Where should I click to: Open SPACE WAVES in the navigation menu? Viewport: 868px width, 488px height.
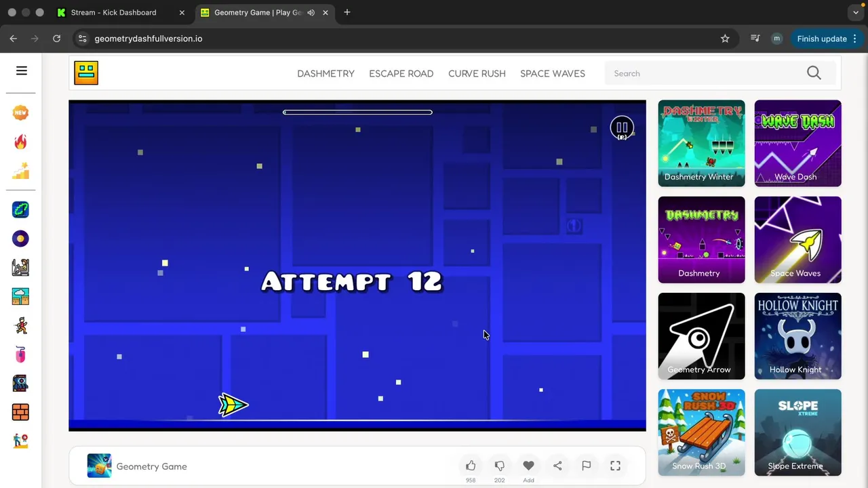[553, 73]
